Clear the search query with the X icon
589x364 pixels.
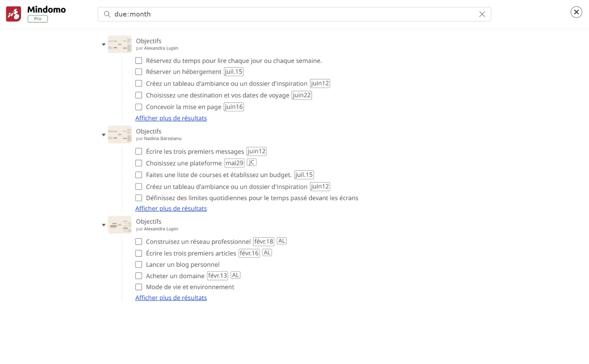(482, 14)
